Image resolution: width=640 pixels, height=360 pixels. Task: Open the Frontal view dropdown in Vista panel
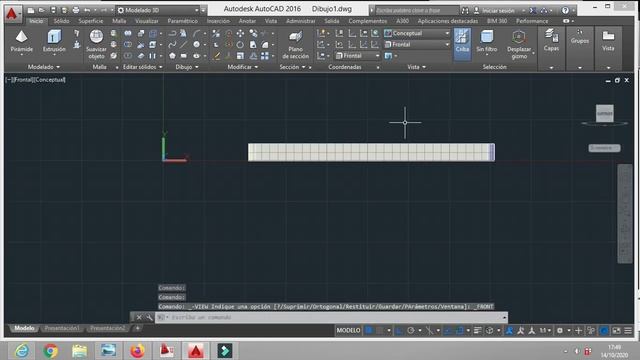(x=417, y=44)
